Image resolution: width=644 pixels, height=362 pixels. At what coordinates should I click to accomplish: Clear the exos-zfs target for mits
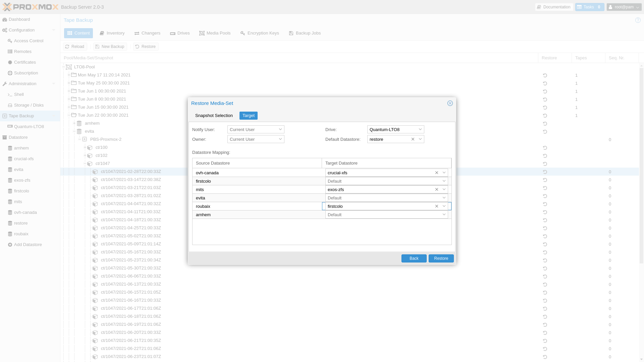click(437, 189)
